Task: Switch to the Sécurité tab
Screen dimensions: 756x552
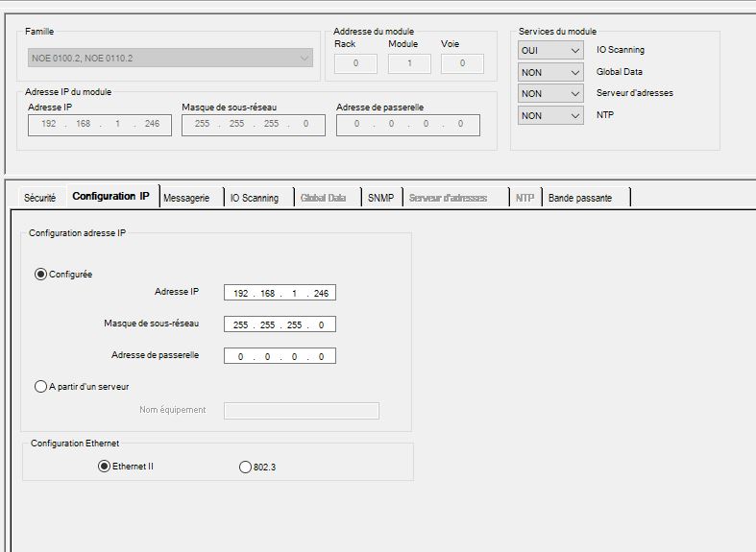Action: tap(39, 198)
